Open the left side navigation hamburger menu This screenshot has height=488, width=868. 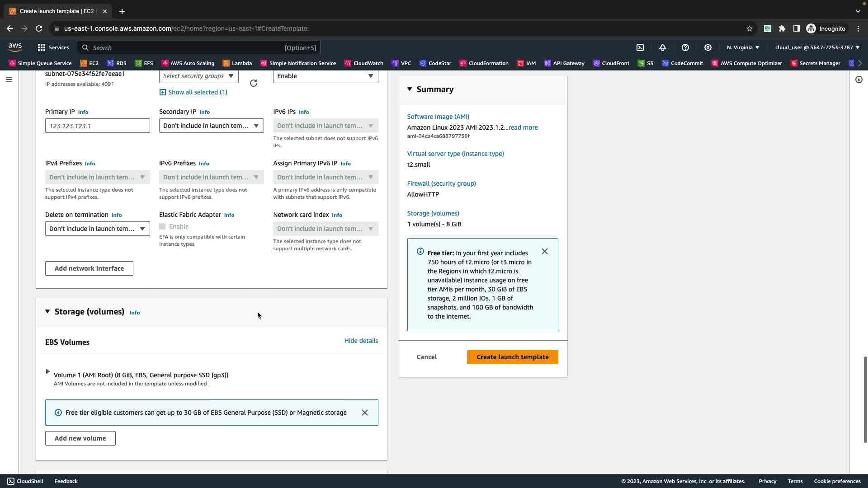click(9, 80)
